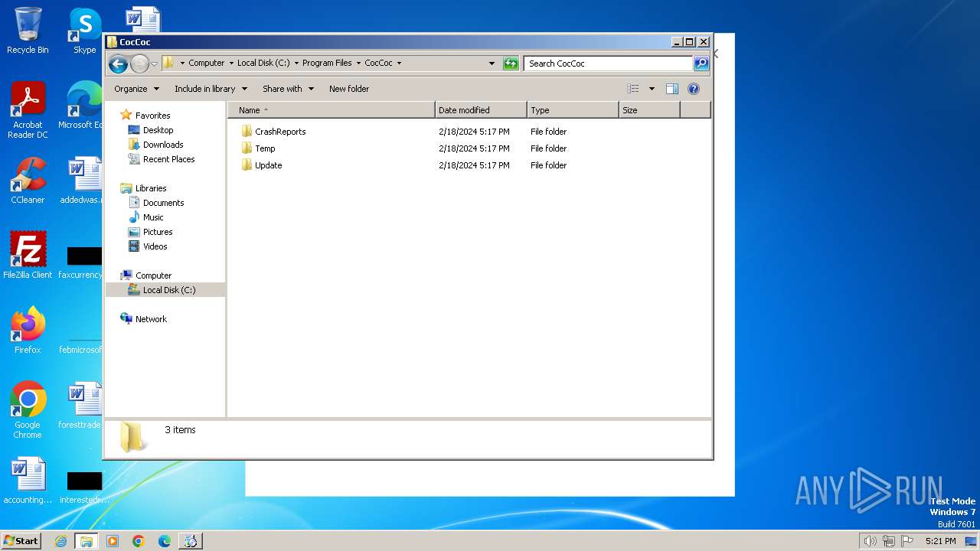Create a New folder

(x=349, y=89)
